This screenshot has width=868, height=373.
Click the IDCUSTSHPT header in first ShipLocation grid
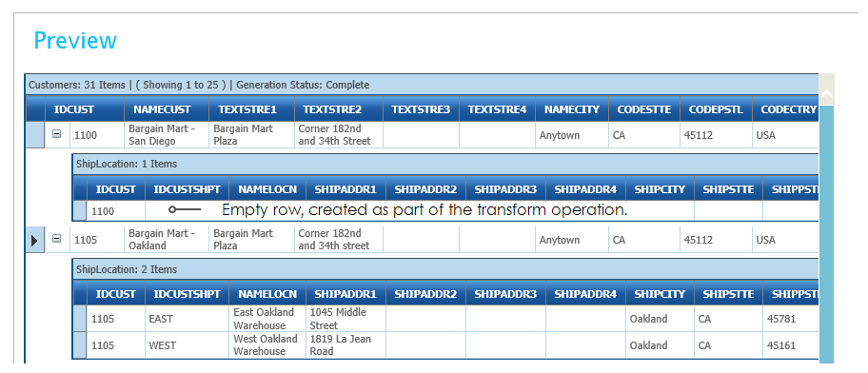click(187, 189)
